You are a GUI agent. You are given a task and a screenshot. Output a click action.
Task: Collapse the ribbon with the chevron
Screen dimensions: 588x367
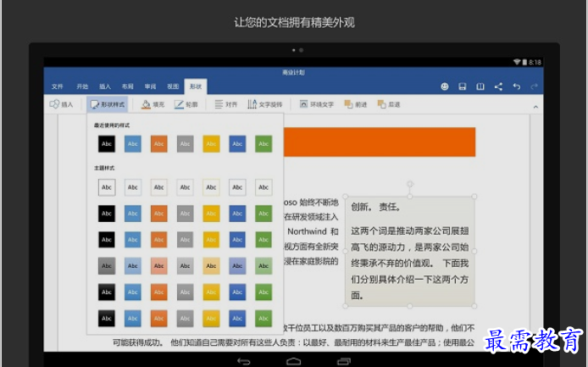[535, 107]
